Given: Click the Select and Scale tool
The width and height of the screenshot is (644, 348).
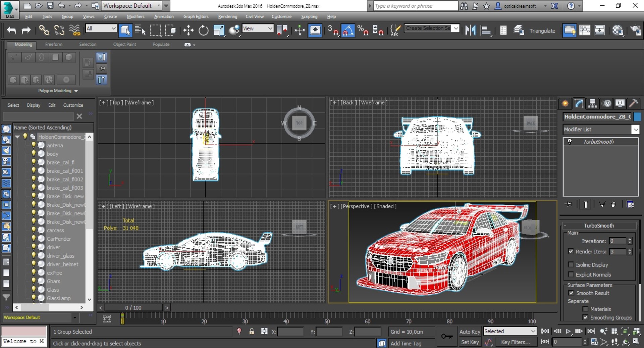Looking at the screenshot, I should 219,31.
